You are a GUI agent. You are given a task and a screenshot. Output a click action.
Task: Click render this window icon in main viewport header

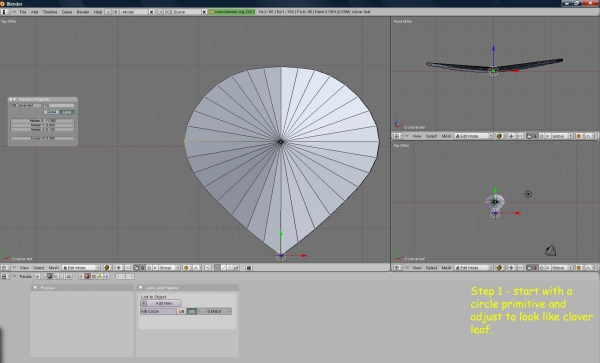(249, 268)
